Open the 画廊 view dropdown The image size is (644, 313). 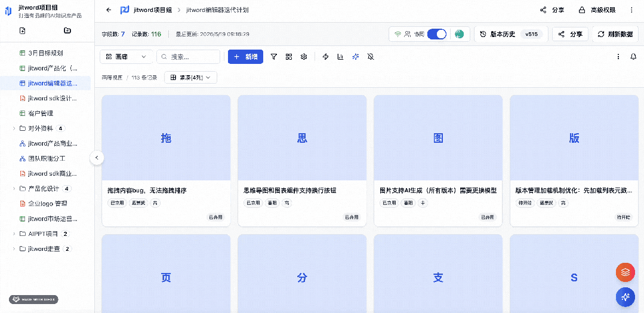tap(126, 57)
